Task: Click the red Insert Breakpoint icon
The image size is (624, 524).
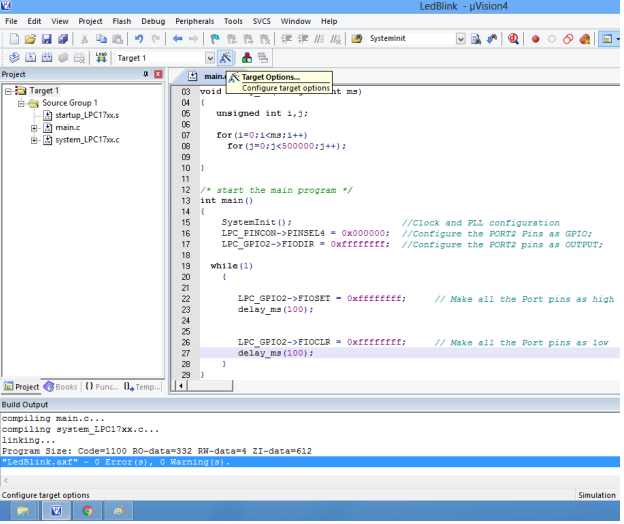Action: tap(536, 39)
